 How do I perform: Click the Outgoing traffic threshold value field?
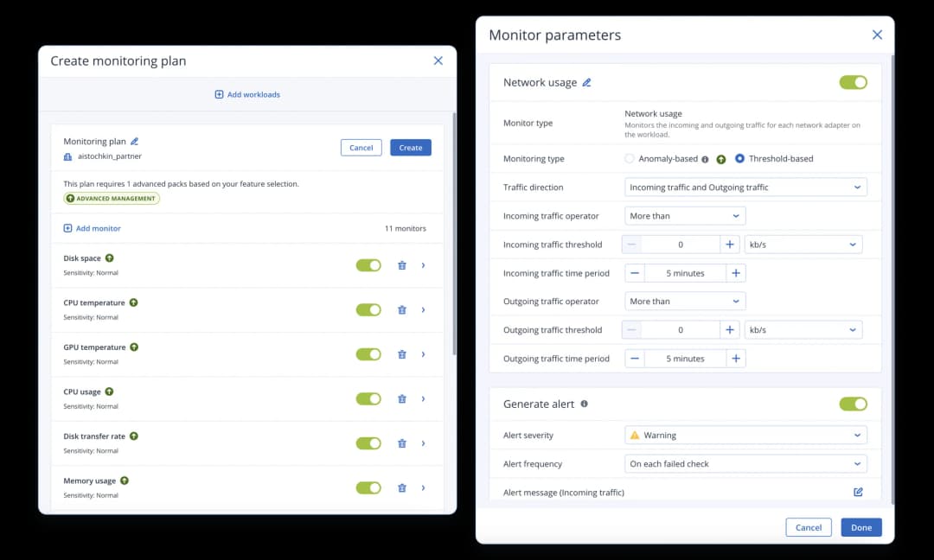pos(681,330)
